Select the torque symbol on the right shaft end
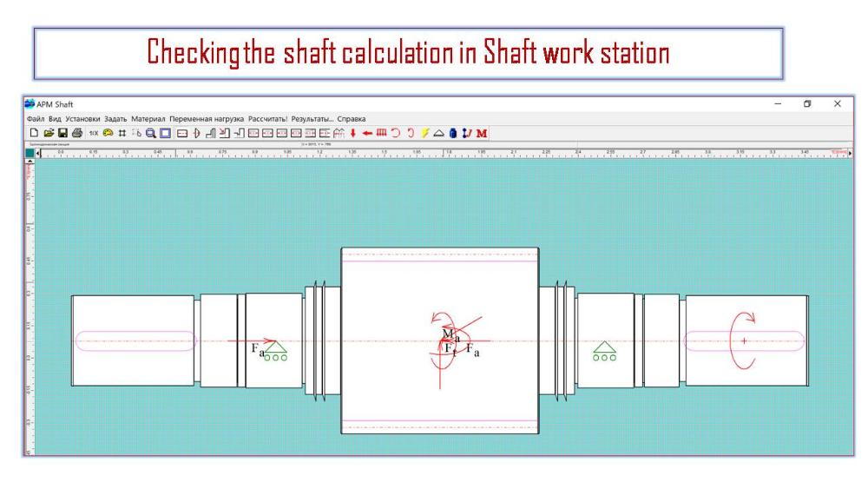868x489 pixels. click(x=743, y=340)
